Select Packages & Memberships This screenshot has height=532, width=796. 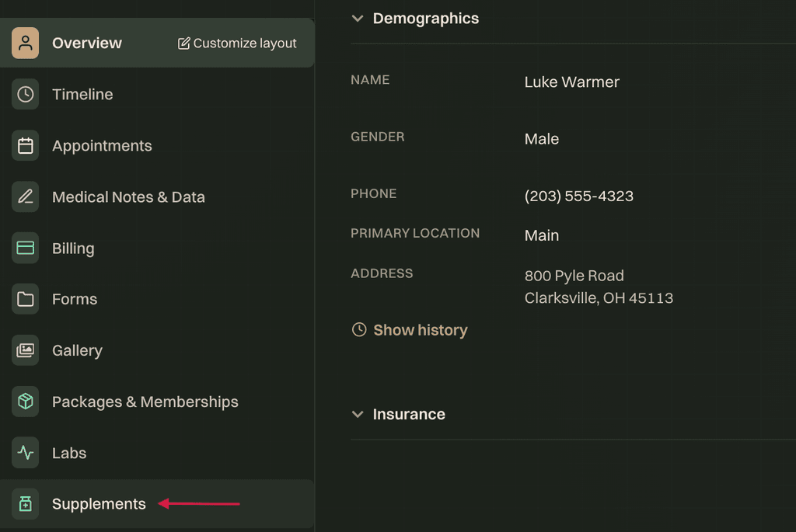coord(145,402)
